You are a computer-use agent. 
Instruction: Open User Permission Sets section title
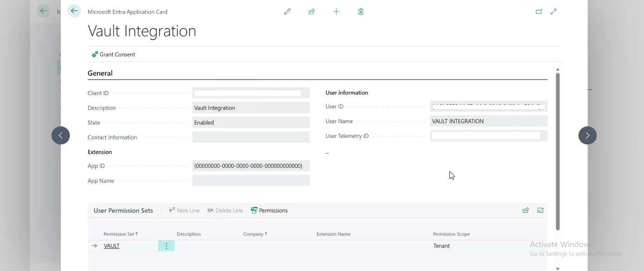click(x=123, y=211)
